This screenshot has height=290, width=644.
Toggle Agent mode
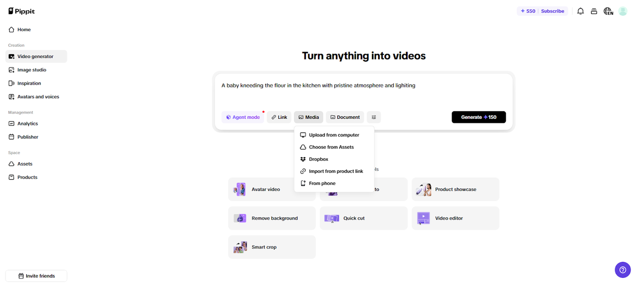pyautogui.click(x=243, y=117)
